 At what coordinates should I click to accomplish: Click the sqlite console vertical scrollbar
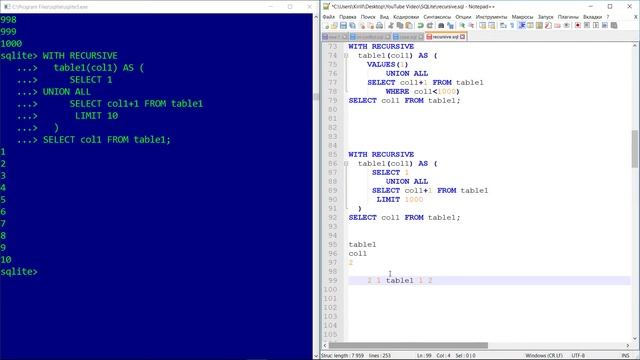tap(316, 186)
